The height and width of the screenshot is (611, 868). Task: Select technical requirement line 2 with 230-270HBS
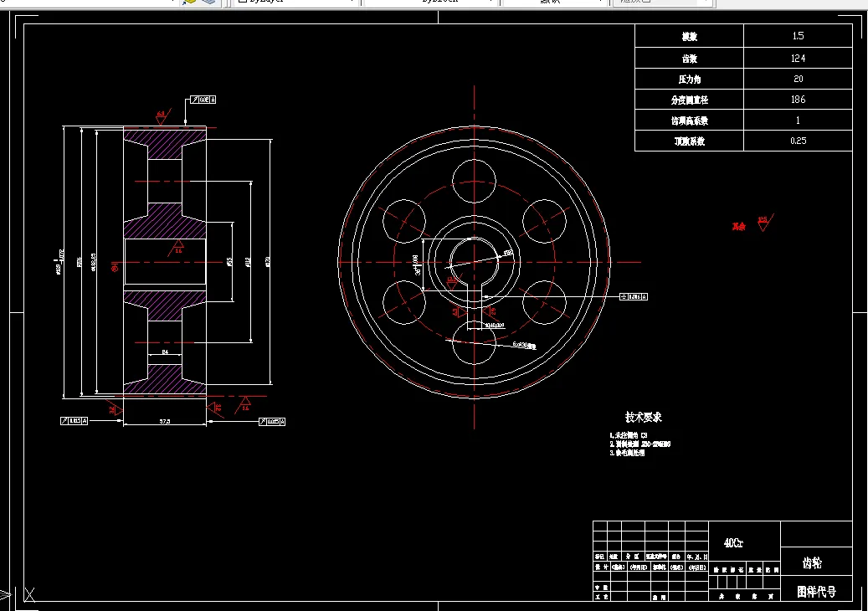pyautogui.click(x=640, y=444)
